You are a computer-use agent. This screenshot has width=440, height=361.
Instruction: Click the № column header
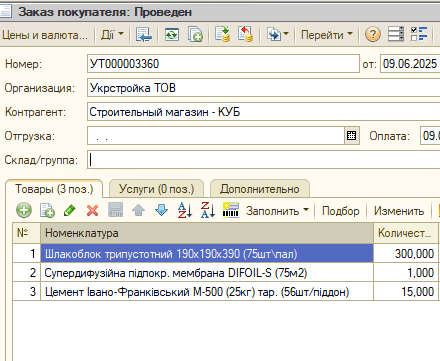[x=27, y=233]
